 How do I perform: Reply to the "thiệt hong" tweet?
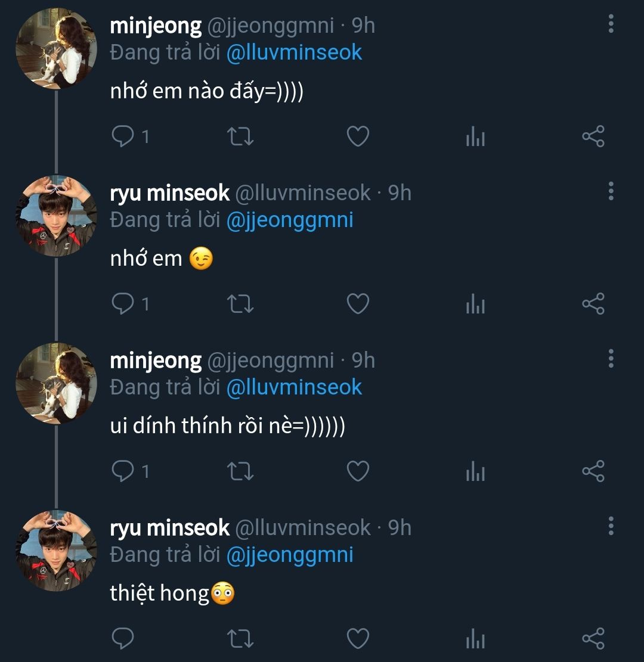pos(123,639)
